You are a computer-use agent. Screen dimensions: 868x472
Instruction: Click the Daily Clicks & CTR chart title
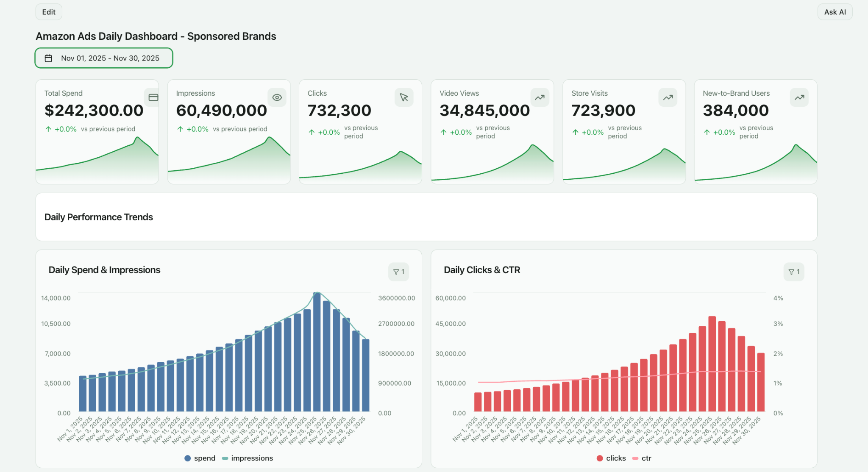[x=482, y=270]
